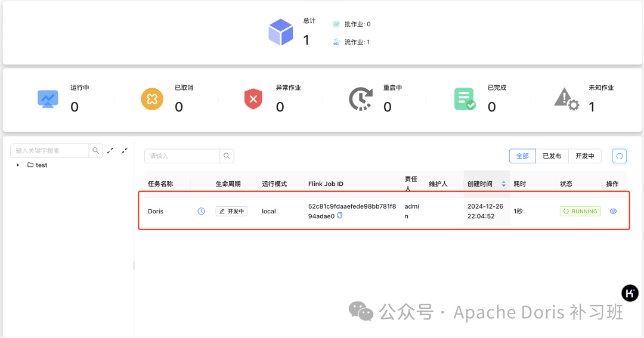Screen dimensions: 644x338
Task: Expand all tree nodes icon
Action: point(110,151)
